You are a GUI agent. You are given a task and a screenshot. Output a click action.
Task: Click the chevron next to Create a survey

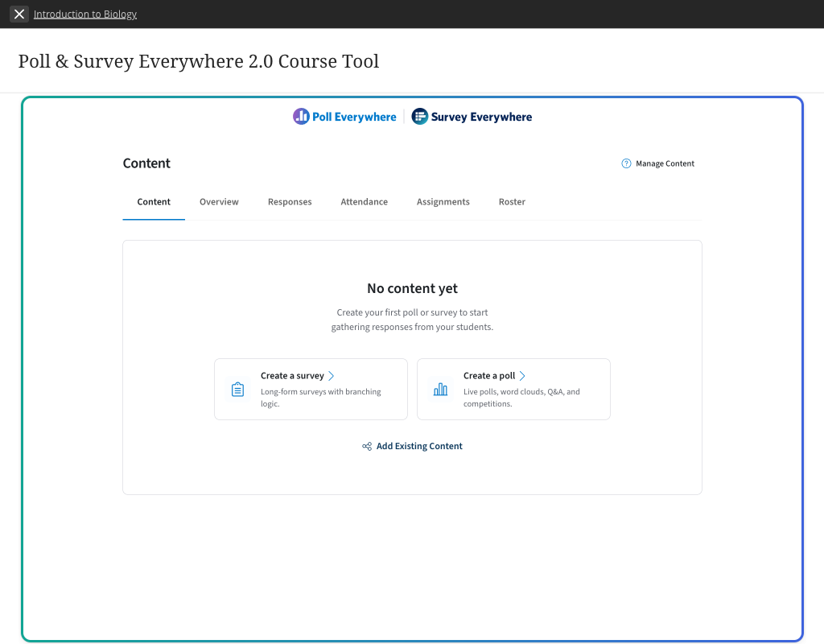point(331,376)
